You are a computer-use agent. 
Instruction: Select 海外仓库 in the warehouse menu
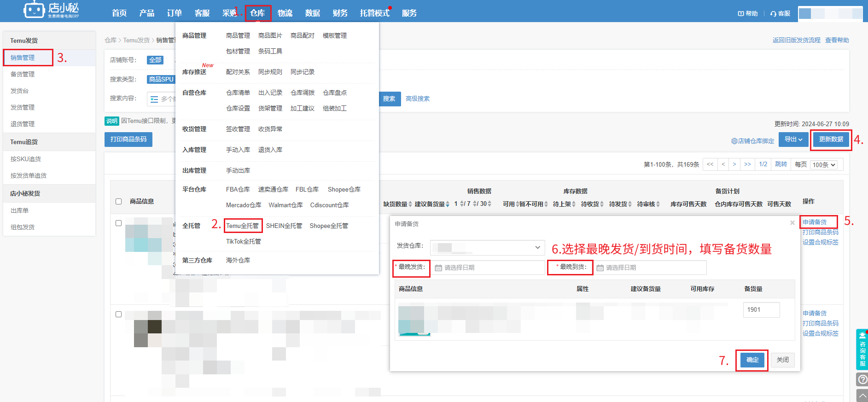(x=238, y=260)
